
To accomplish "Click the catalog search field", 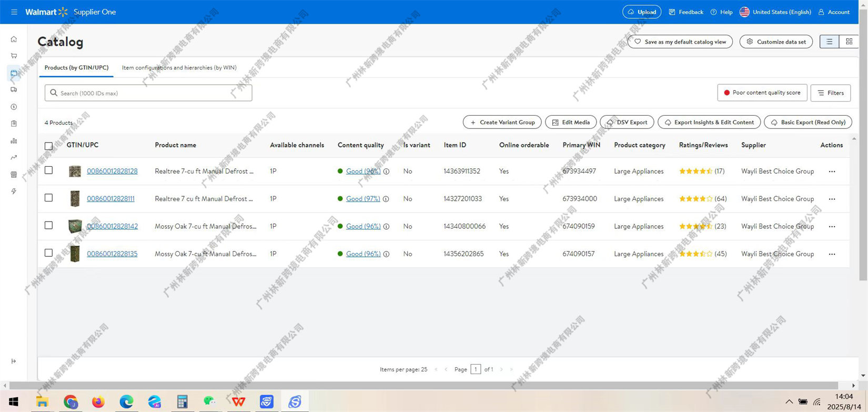I will tap(148, 93).
